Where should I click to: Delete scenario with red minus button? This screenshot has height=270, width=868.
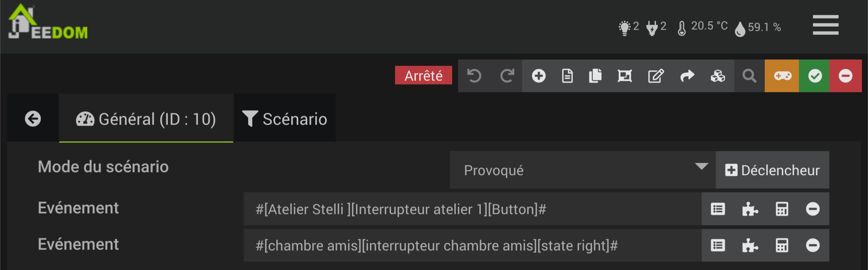coord(845,76)
